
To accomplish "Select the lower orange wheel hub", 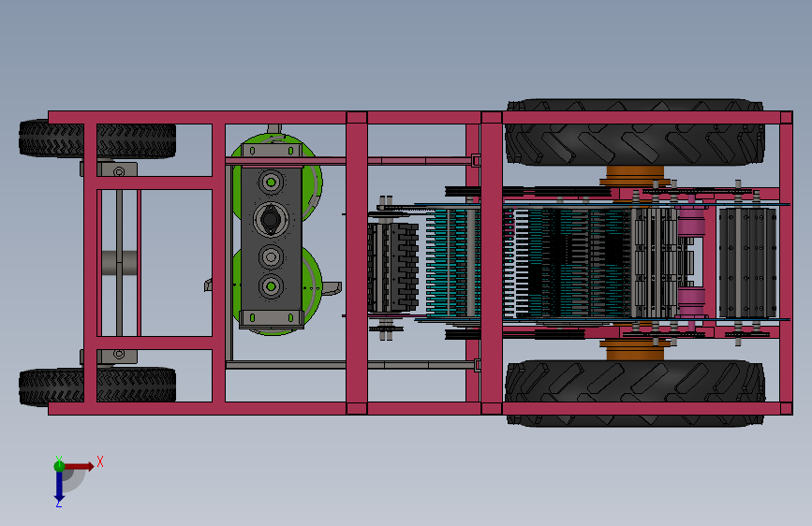I will coord(635,350).
